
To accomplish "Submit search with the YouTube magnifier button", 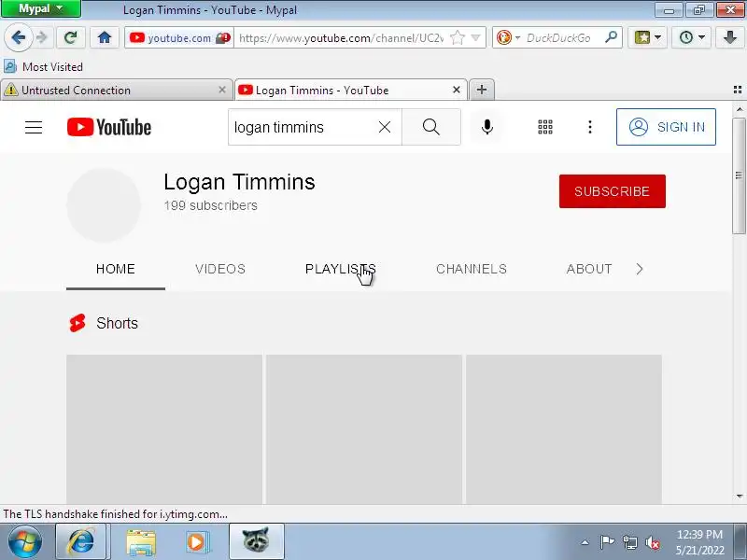I will tap(431, 127).
